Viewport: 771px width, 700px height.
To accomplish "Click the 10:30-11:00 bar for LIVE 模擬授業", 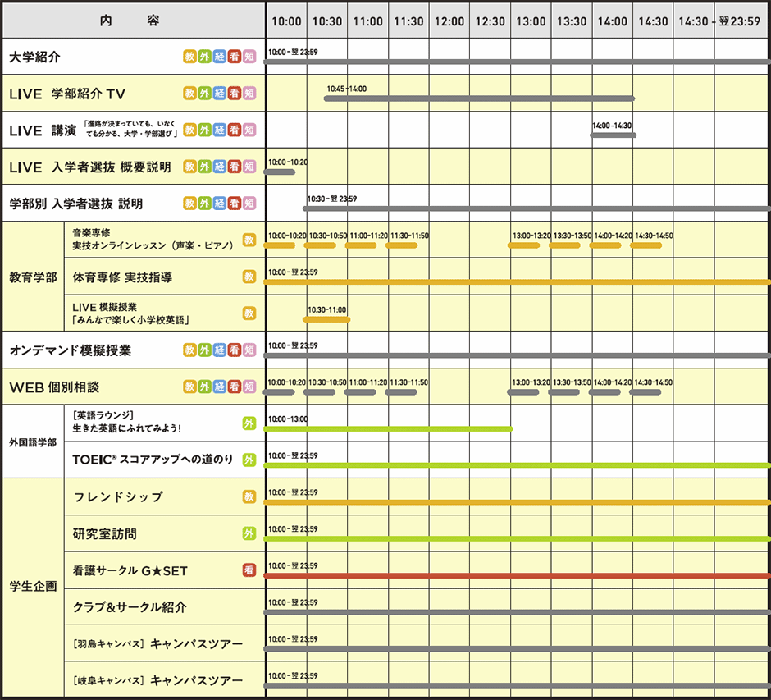I will 326,320.
